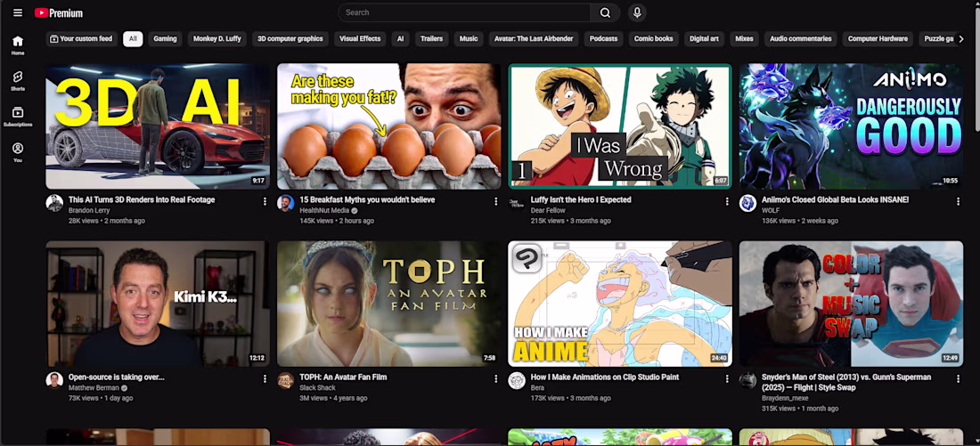Open Your custom feed chip
The height and width of the screenshot is (446, 980).
tap(81, 39)
